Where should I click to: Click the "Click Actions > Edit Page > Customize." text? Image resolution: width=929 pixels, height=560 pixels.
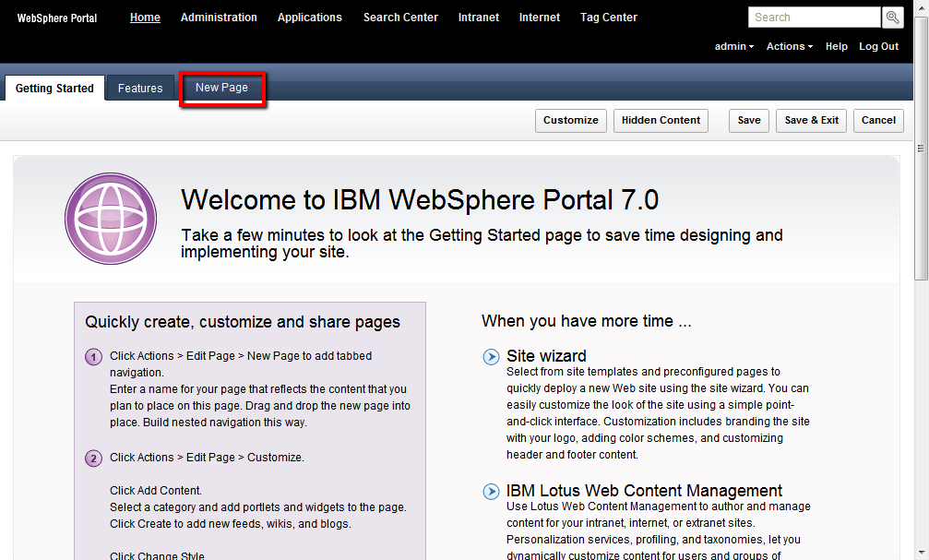click(207, 458)
